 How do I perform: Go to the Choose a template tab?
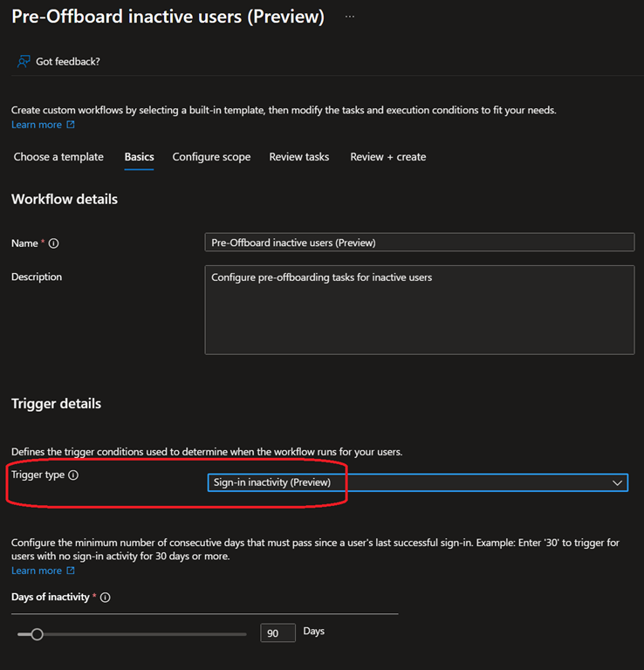58,157
